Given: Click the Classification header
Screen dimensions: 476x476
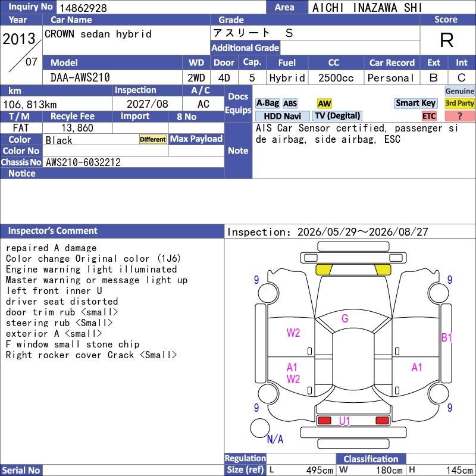Looking at the screenshot, I should coord(371,459).
